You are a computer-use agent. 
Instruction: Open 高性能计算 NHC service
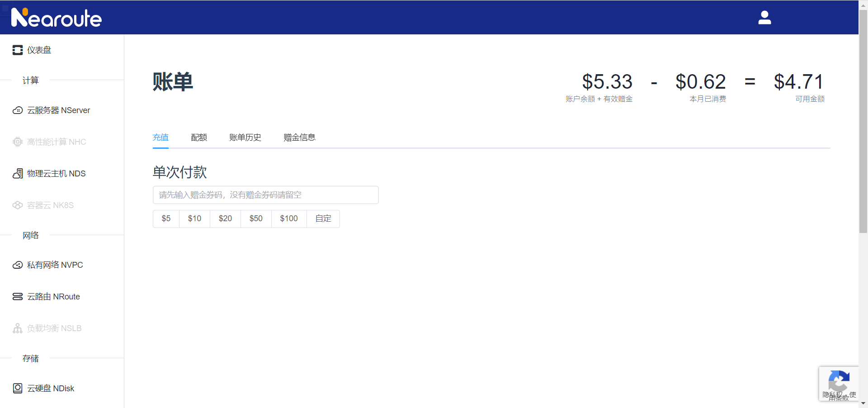pos(56,142)
